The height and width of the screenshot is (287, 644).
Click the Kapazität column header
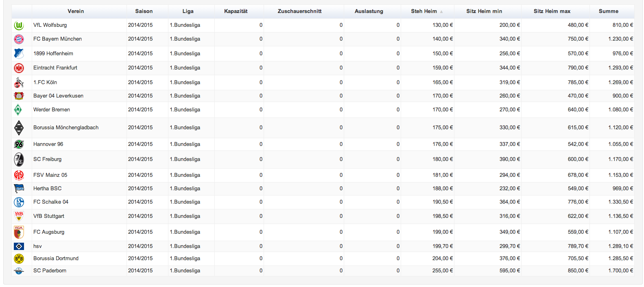tap(236, 11)
